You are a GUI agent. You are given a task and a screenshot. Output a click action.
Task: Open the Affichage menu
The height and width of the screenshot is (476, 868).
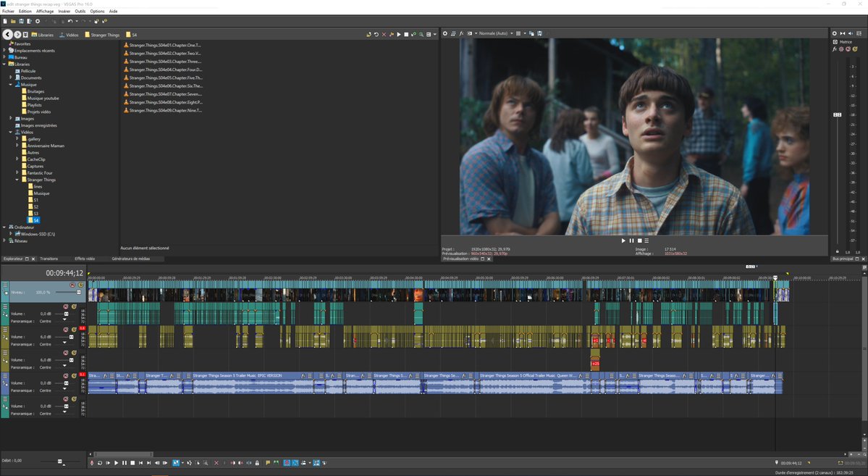[x=45, y=11]
